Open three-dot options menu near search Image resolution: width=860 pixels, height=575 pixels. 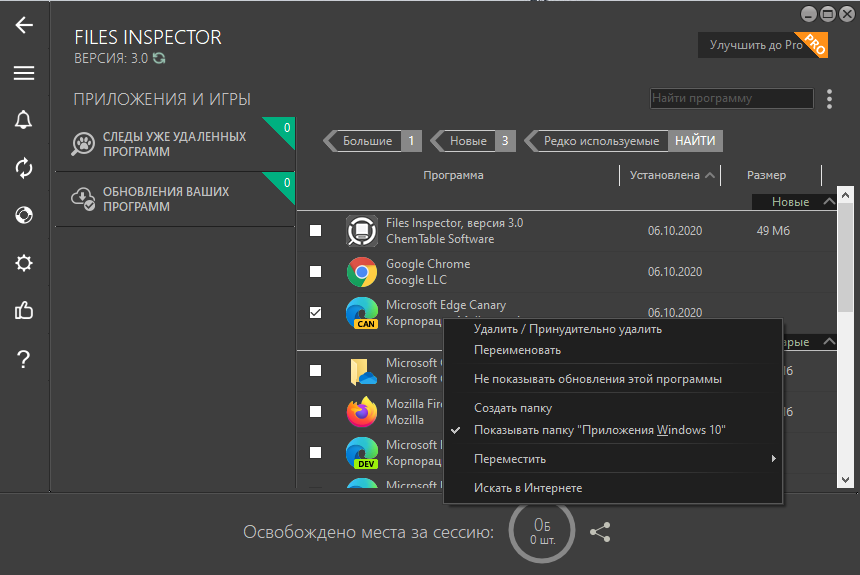[x=829, y=99]
